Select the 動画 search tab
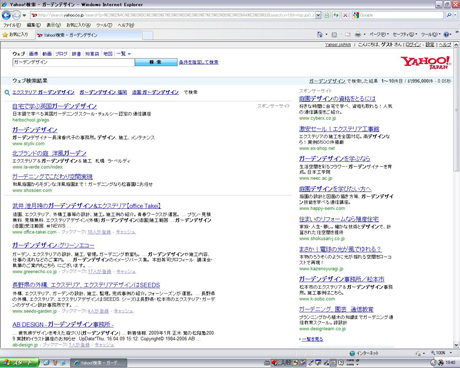460x368 pixels. [47, 54]
